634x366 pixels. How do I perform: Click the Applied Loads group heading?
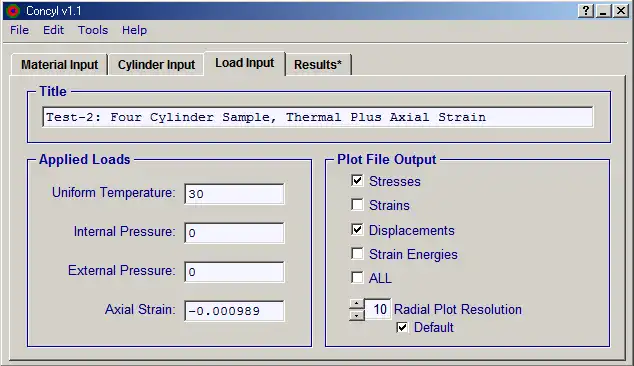pos(85,159)
